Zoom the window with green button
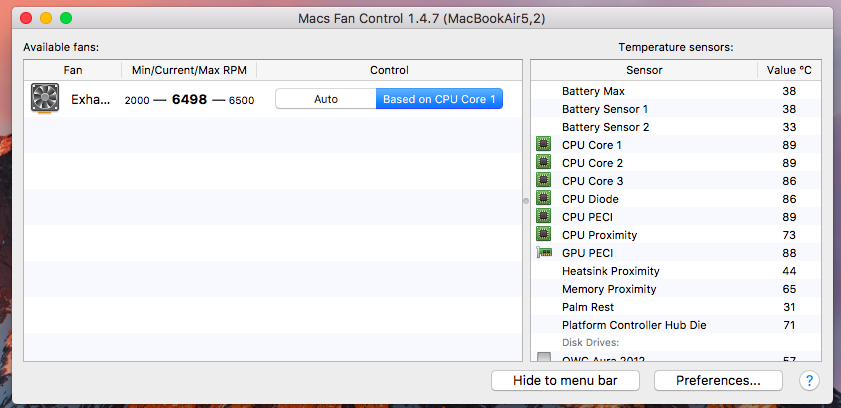 click(66, 18)
